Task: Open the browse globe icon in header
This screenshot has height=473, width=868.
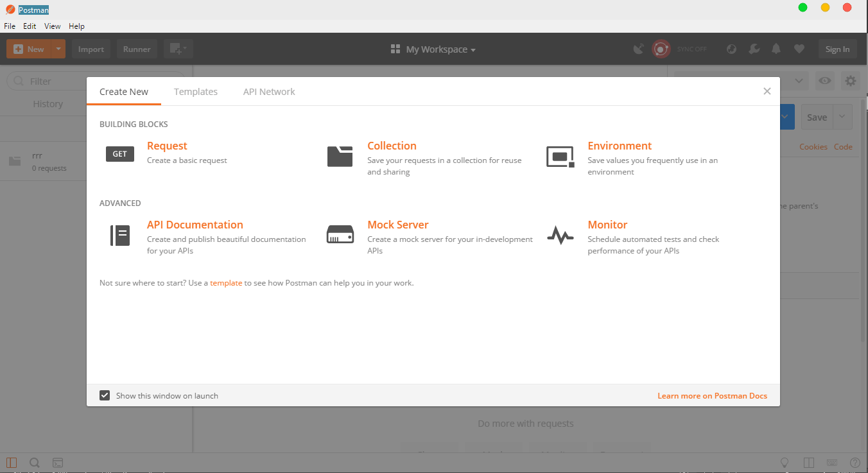Action: (x=731, y=49)
